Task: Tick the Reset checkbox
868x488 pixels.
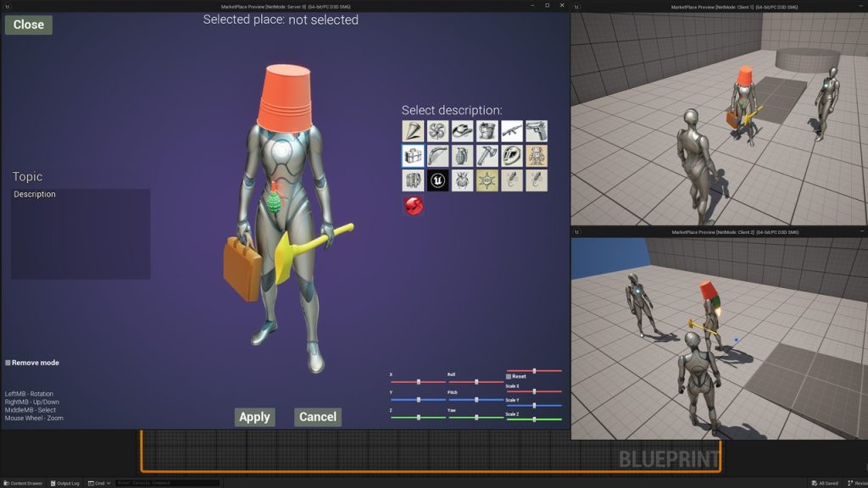Action: (509, 376)
